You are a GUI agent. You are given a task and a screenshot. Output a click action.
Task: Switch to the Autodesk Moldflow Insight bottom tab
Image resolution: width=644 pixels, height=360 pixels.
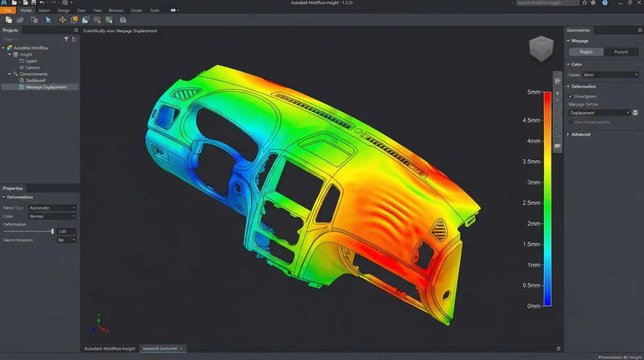pyautogui.click(x=110, y=349)
